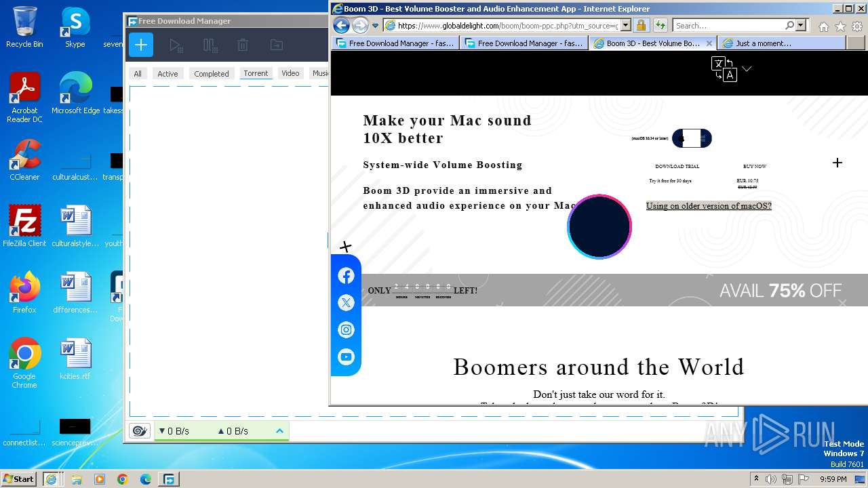868x488 pixels.
Task: Select the All filter tab in FDM
Action: coord(138,73)
